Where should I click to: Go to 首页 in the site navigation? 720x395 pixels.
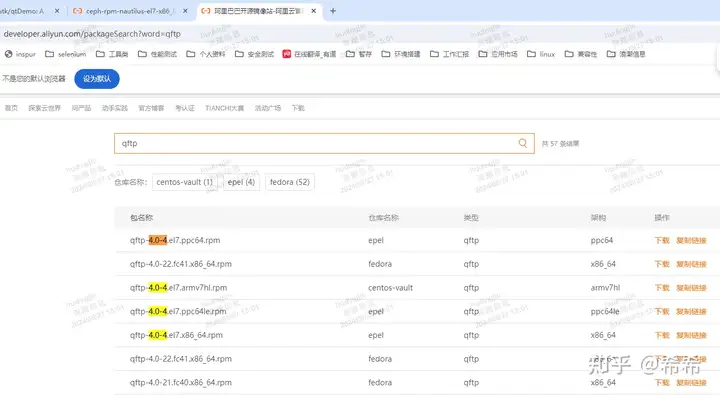11,108
